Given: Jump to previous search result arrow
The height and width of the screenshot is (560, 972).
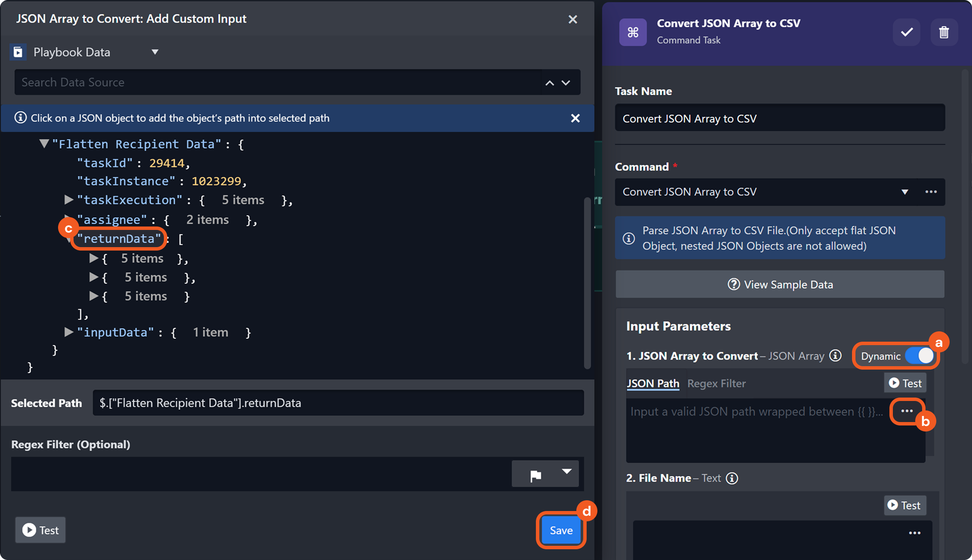Looking at the screenshot, I should 550,83.
